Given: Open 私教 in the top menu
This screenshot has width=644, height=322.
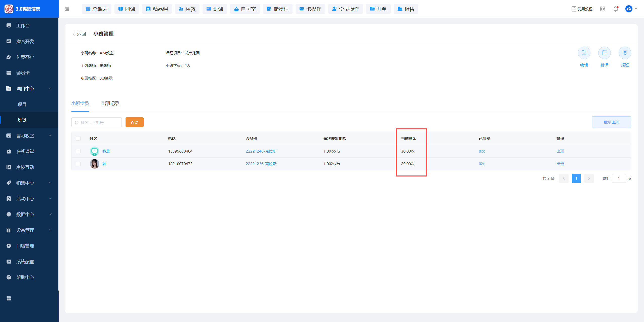Looking at the screenshot, I should tap(187, 9).
